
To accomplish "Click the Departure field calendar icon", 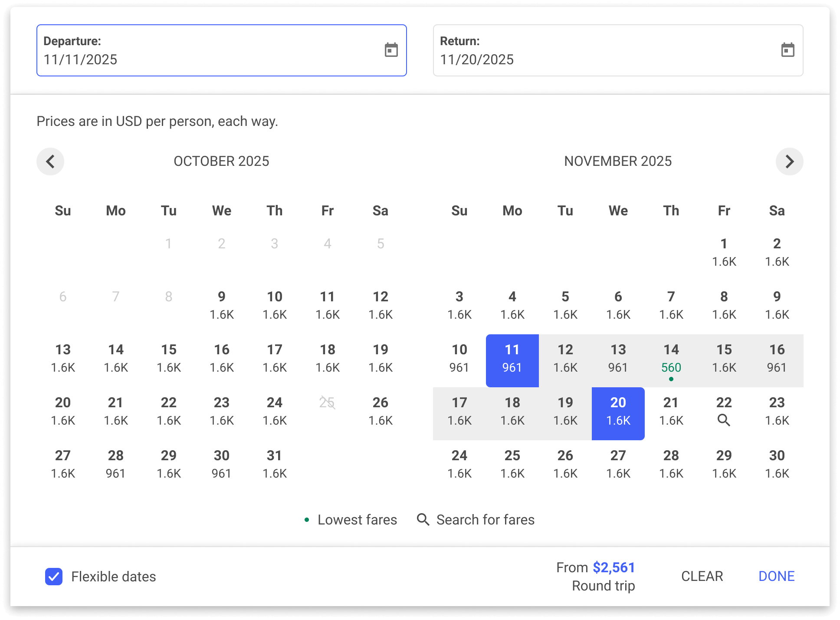I will [391, 50].
